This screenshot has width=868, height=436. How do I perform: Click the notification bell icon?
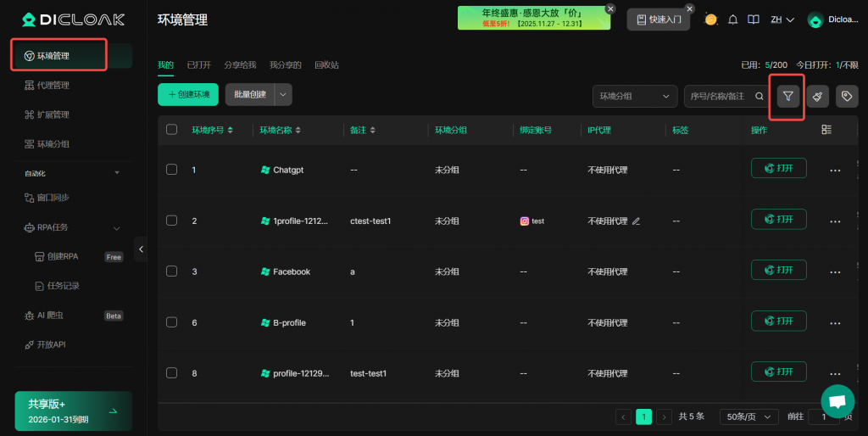732,20
